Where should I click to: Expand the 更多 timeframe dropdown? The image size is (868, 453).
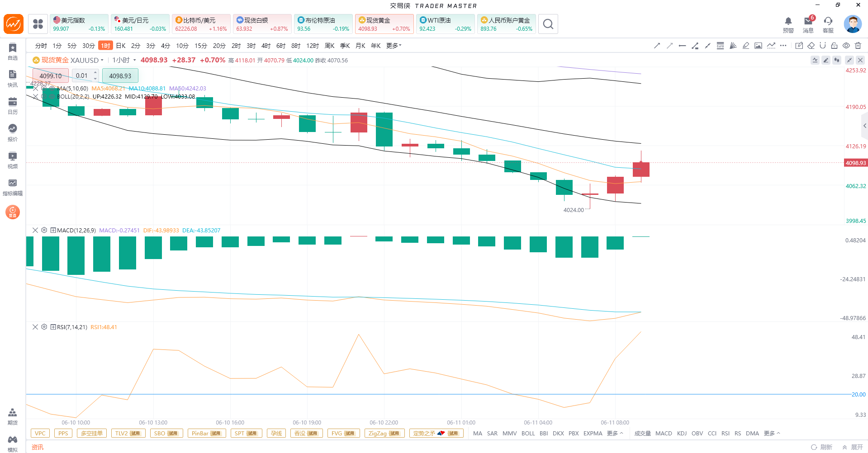coord(394,46)
